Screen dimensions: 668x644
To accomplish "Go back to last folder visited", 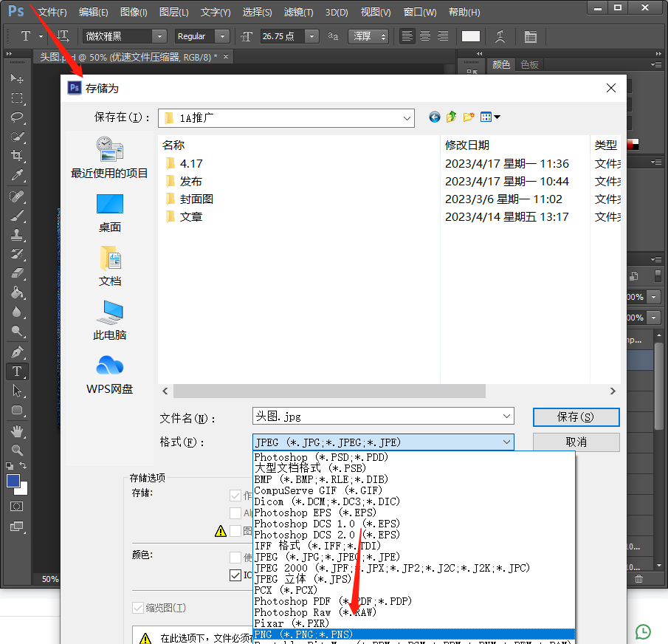I will [x=435, y=117].
